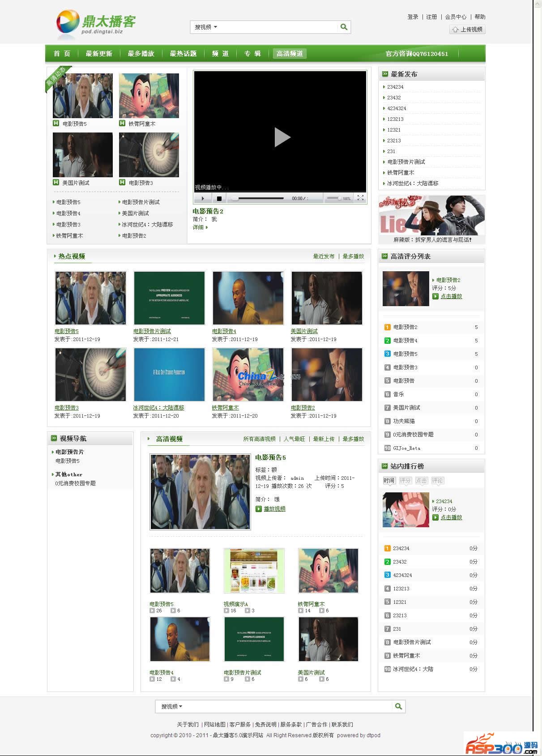Open 专辑 in the navigation bar
The image size is (542, 756).
(252, 54)
